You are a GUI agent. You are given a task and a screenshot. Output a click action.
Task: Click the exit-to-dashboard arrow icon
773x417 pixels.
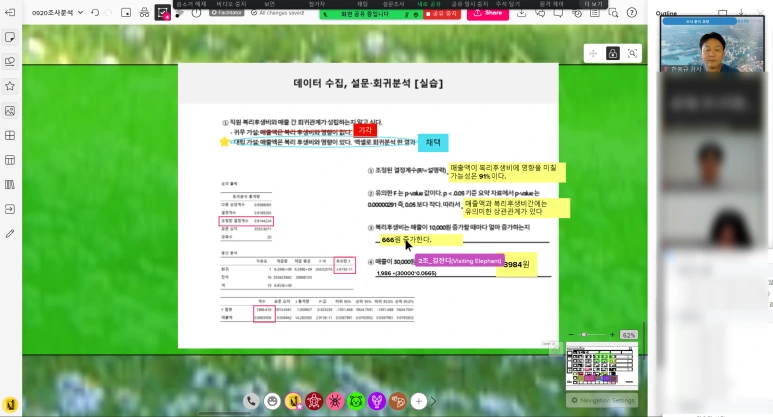pyautogui.click(x=9, y=12)
